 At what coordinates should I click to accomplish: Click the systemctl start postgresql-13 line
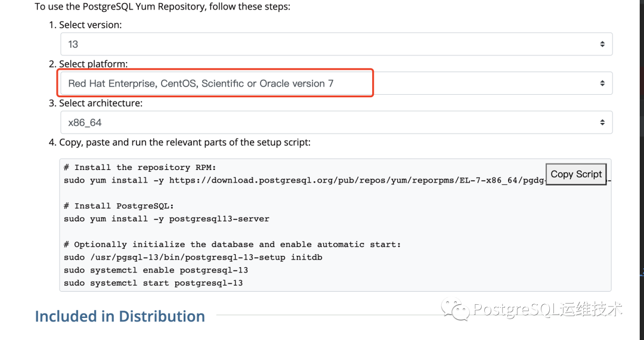(x=153, y=283)
